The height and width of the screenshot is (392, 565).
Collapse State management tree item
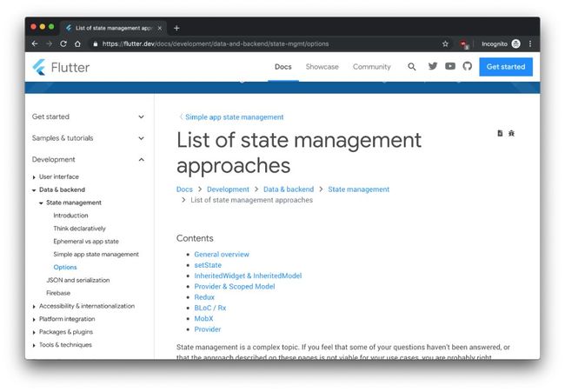(41, 203)
